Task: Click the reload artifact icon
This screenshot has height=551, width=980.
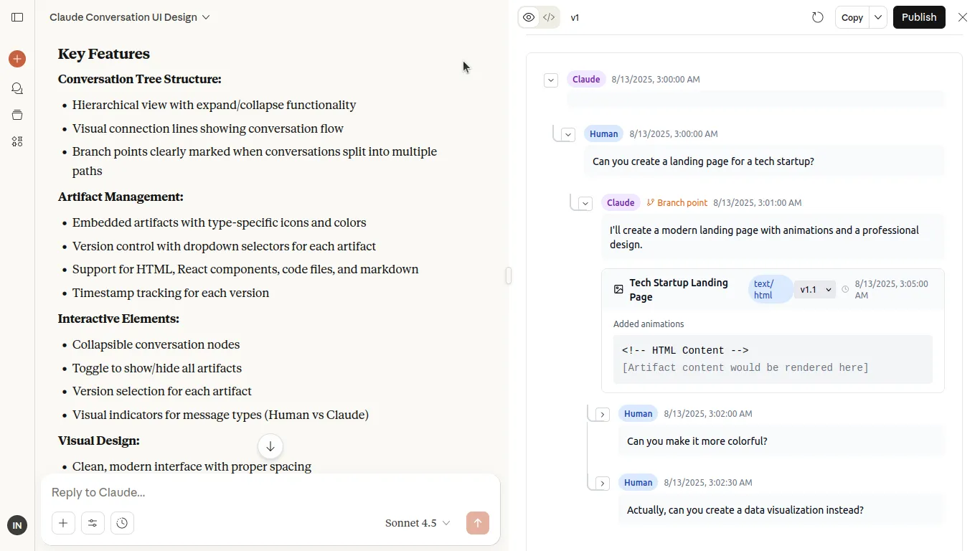Action: pos(818,17)
